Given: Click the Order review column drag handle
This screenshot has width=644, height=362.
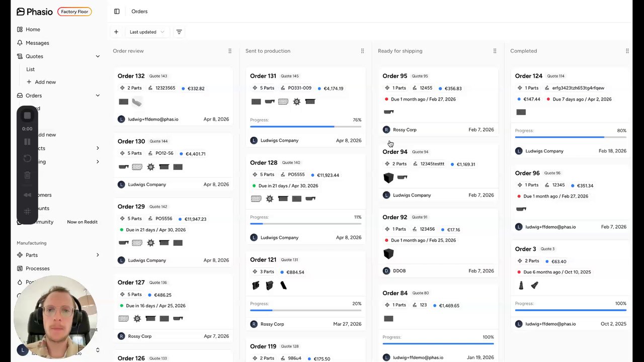Looking at the screenshot, I should [x=230, y=51].
